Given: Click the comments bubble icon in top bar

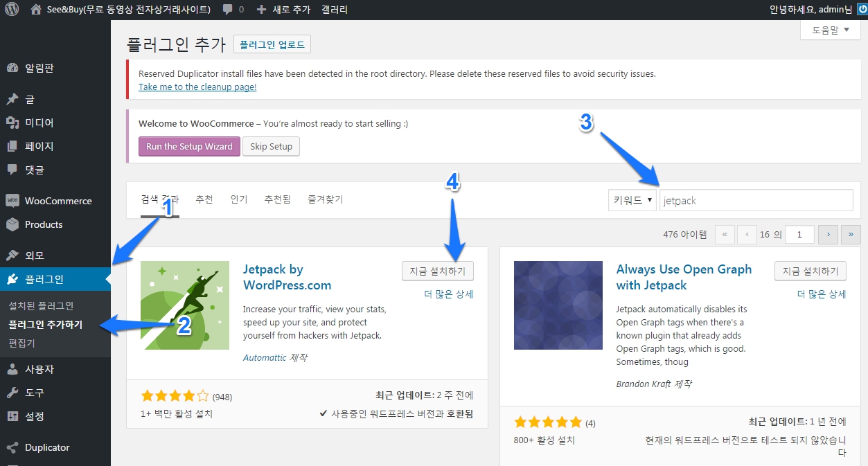Looking at the screenshot, I should [228, 10].
